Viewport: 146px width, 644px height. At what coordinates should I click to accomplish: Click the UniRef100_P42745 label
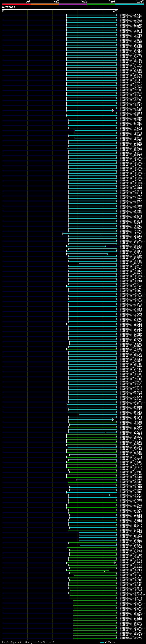[131, 85]
